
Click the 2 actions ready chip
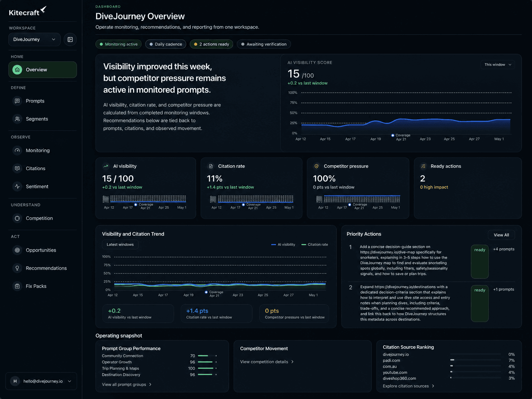[x=211, y=44]
